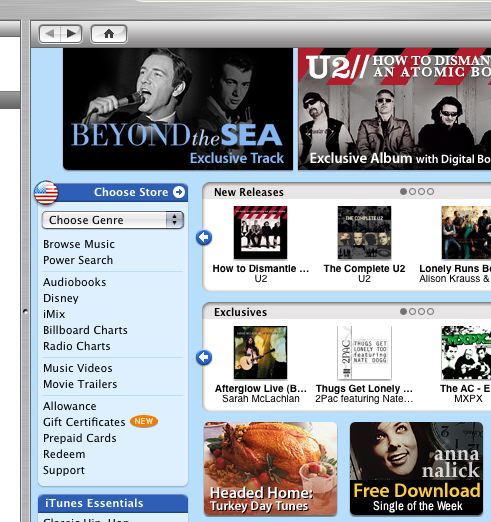The width and height of the screenshot is (491, 522).
Task: Click the US flag store icon
Action: click(46, 192)
